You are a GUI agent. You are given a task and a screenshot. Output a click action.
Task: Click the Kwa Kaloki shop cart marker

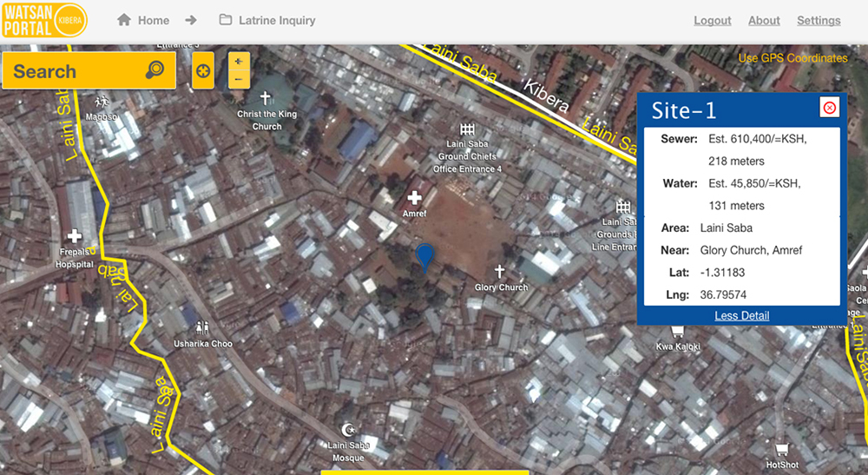pyautogui.click(x=678, y=332)
